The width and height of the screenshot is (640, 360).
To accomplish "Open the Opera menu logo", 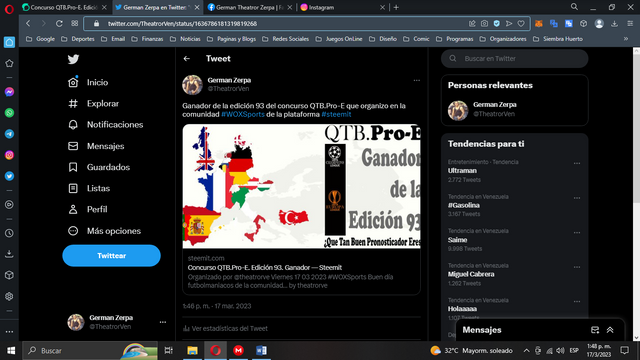I will pyautogui.click(x=9, y=9).
